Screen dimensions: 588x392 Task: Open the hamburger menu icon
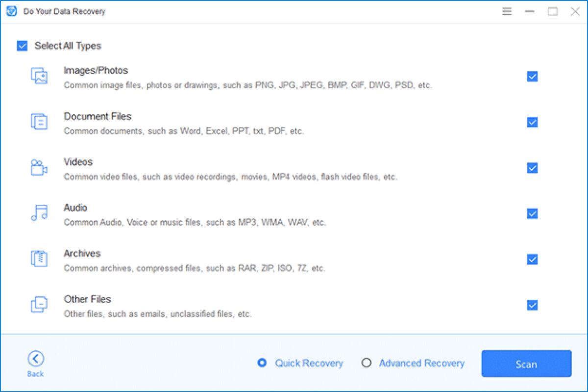(507, 11)
